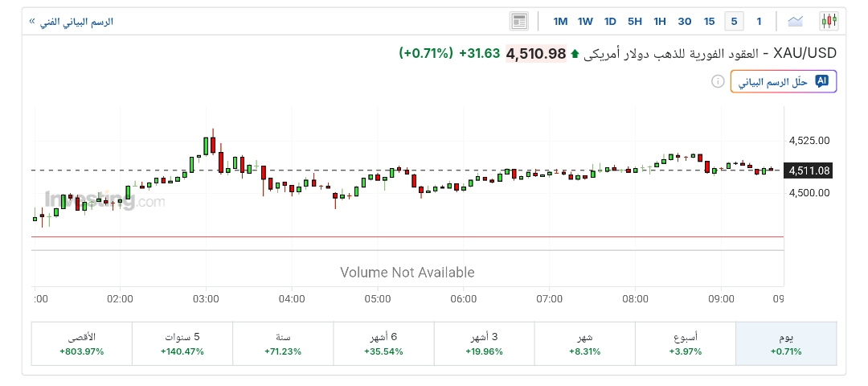The height and width of the screenshot is (386, 868).
Task: Select the day (يوم) performance tab
Action: click(x=786, y=343)
